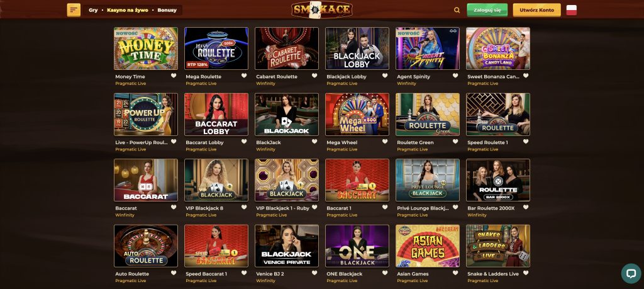
Task: Favorite Snake & Ladders Live game
Action: pyautogui.click(x=526, y=273)
